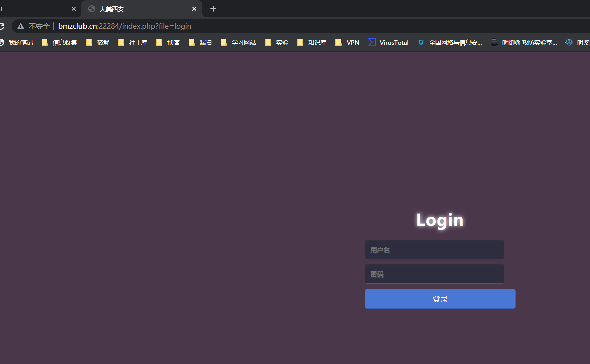Click the 明御 hacker avatar icon

(x=494, y=43)
